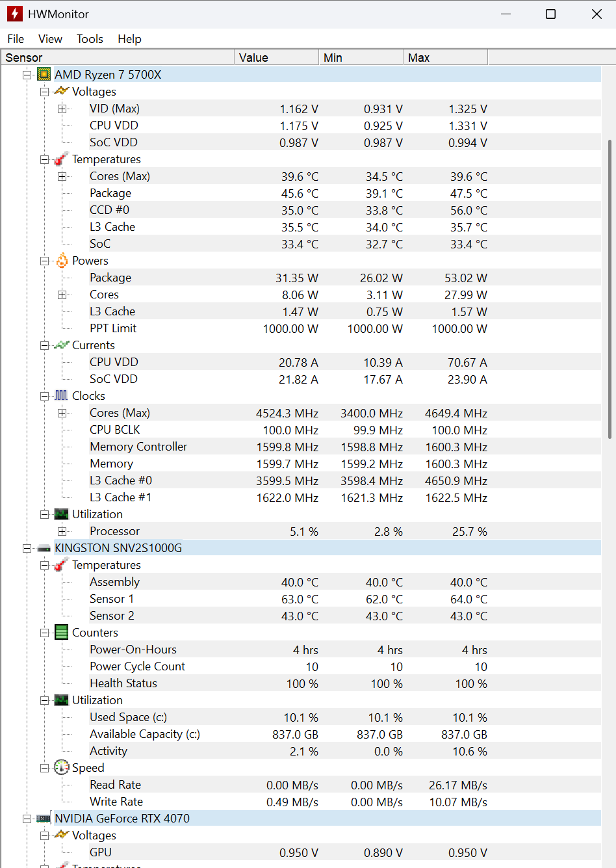Expand the Processor utilization row
The height and width of the screenshot is (868, 616).
pyautogui.click(x=62, y=531)
